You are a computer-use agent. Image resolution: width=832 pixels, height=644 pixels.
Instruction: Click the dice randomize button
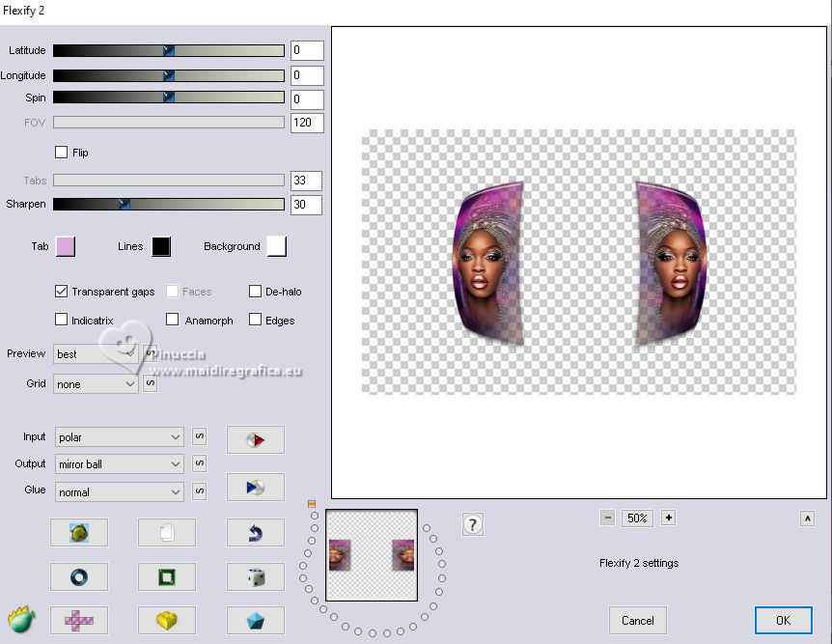click(x=255, y=576)
